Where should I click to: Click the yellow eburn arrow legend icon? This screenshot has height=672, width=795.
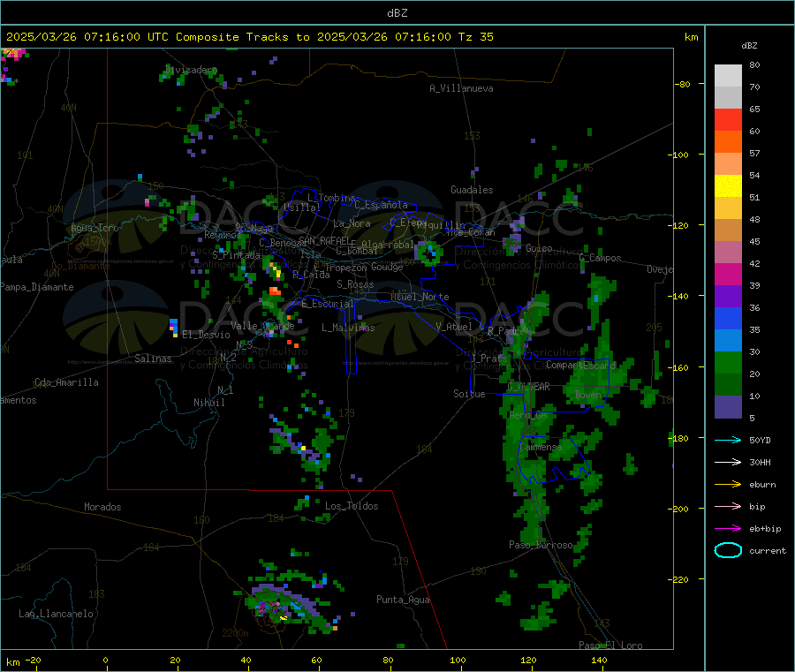pyautogui.click(x=728, y=485)
